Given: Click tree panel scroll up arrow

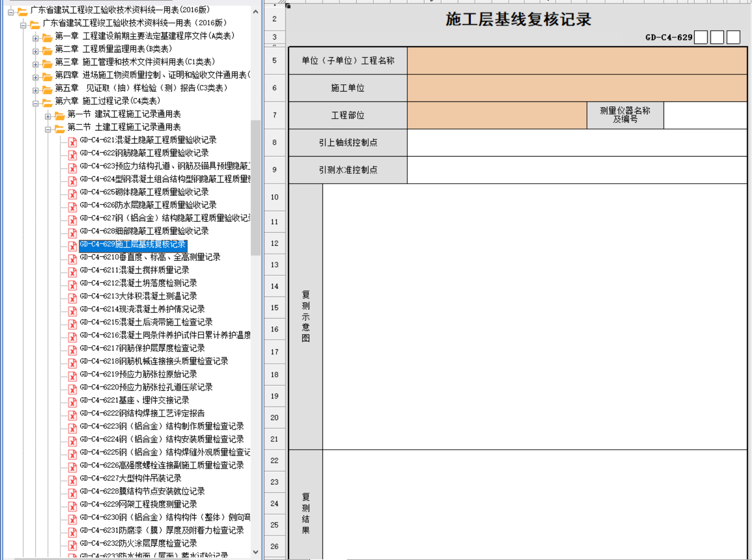Looking at the screenshot, I should (x=256, y=11).
